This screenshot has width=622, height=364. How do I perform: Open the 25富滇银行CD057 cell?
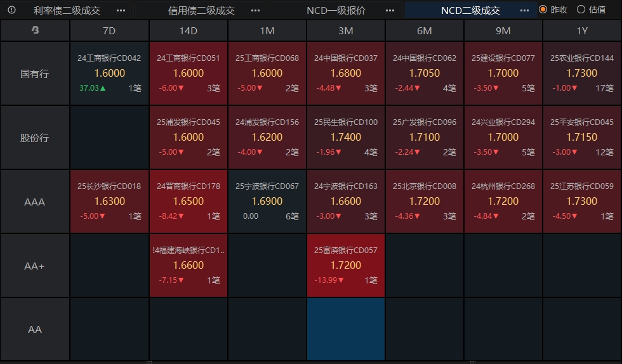[345, 266]
